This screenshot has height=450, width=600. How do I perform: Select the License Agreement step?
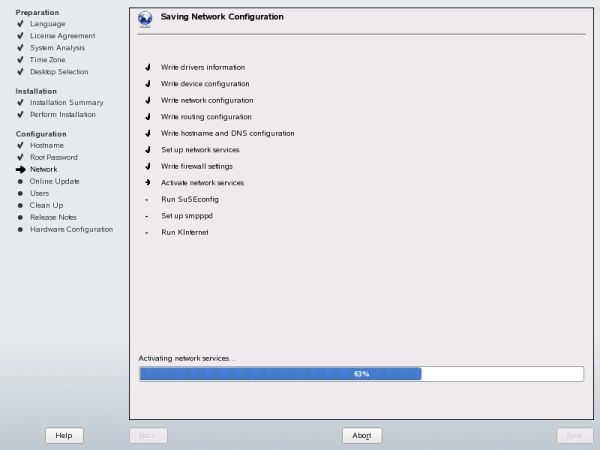click(63, 36)
